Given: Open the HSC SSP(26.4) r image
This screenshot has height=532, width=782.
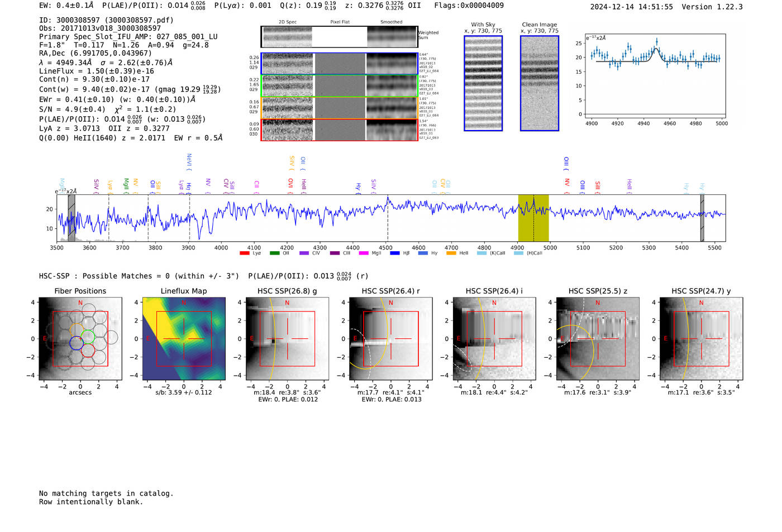Looking at the screenshot, I should pyautogui.click(x=391, y=339).
